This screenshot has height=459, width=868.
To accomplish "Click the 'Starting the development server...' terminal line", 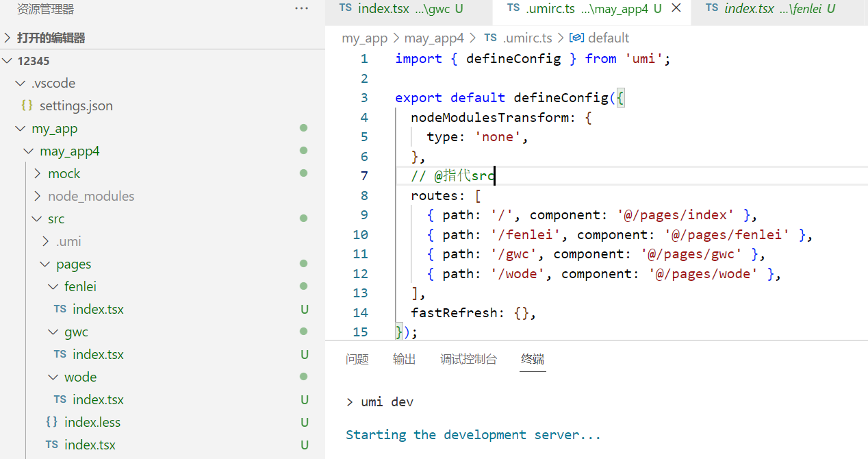I will pyautogui.click(x=473, y=435).
